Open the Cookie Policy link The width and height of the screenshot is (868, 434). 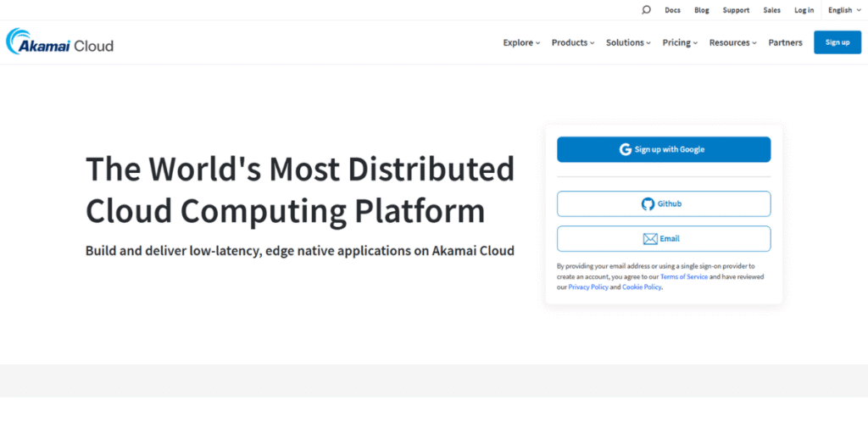(642, 287)
